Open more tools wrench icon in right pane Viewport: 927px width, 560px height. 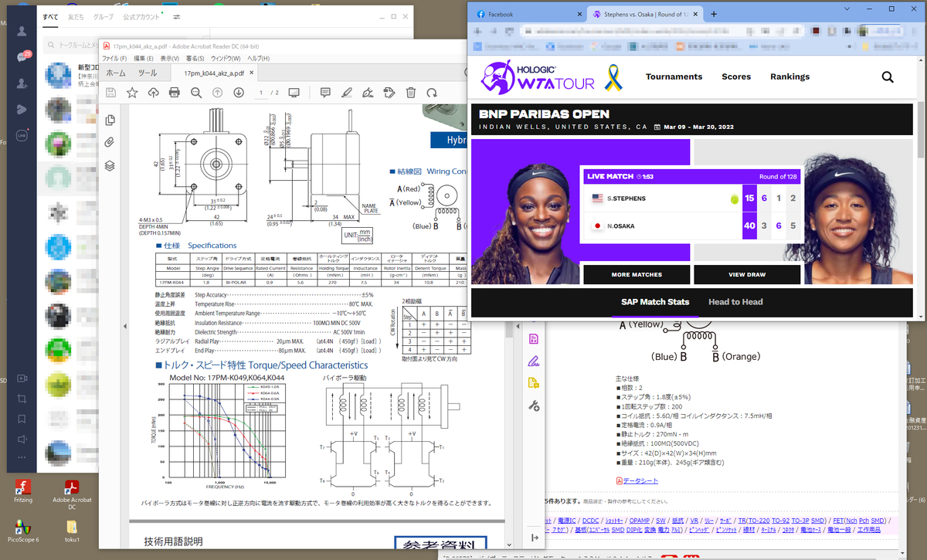[x=533, y=406]
